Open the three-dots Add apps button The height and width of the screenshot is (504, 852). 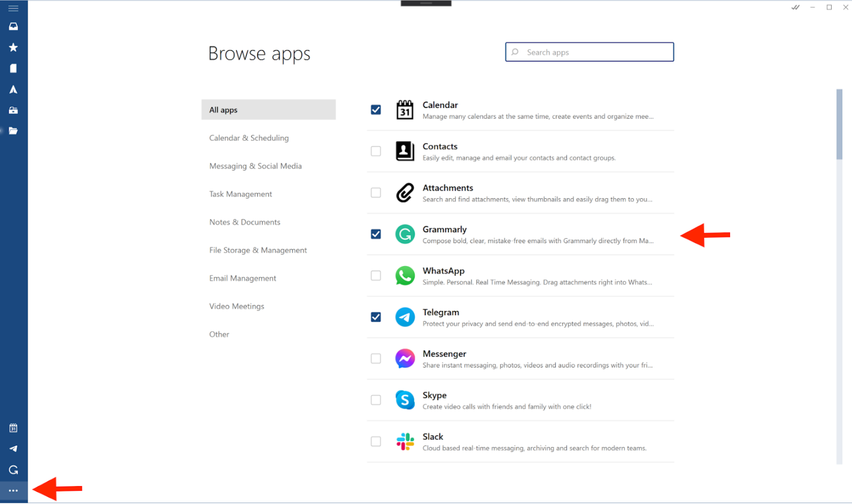click(x=13, y=491)
